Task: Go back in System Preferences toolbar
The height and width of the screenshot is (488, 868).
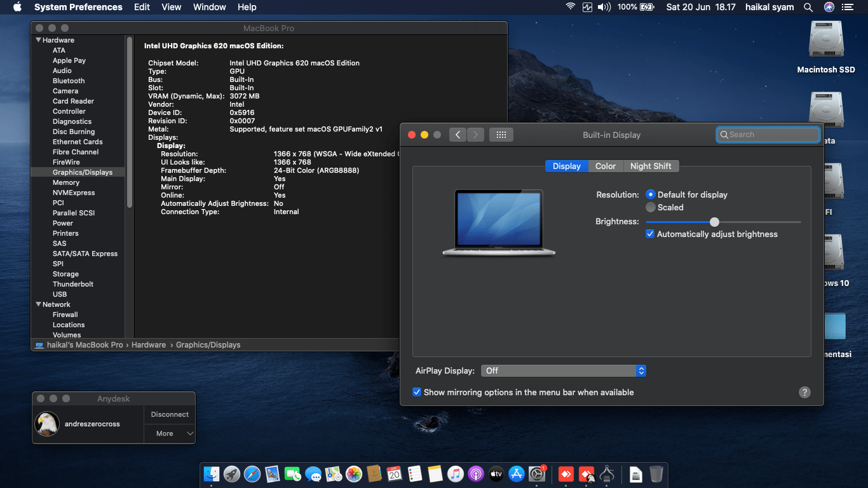Action: [x=458, y=135]
